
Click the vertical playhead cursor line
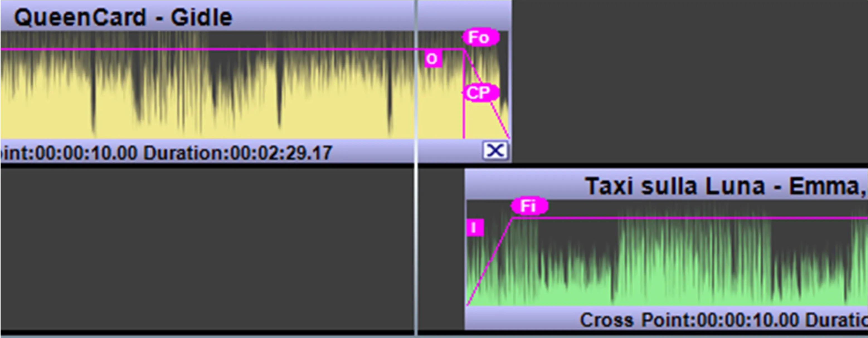(417, 168)
